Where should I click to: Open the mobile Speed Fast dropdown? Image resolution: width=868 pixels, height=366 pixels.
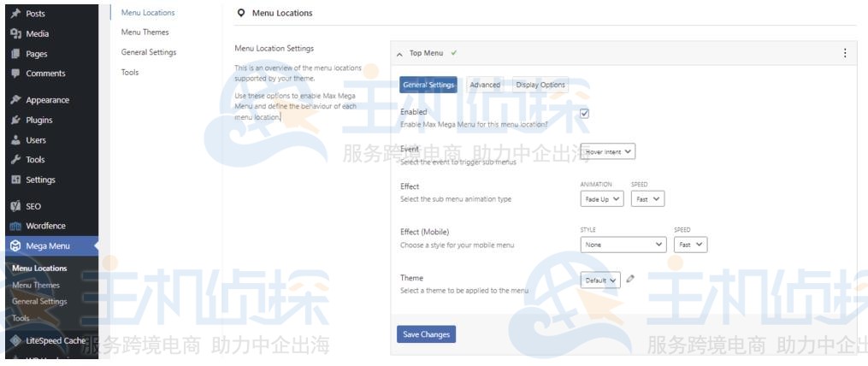click(690, 245)
